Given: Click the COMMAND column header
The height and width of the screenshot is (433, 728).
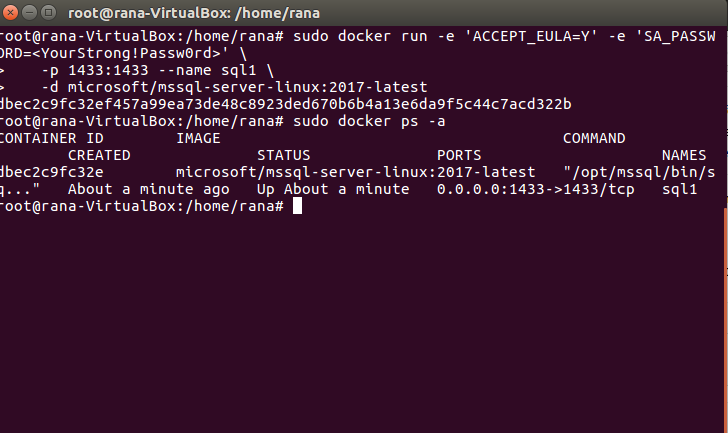Looking at the screenshot, I should point(594,138).
